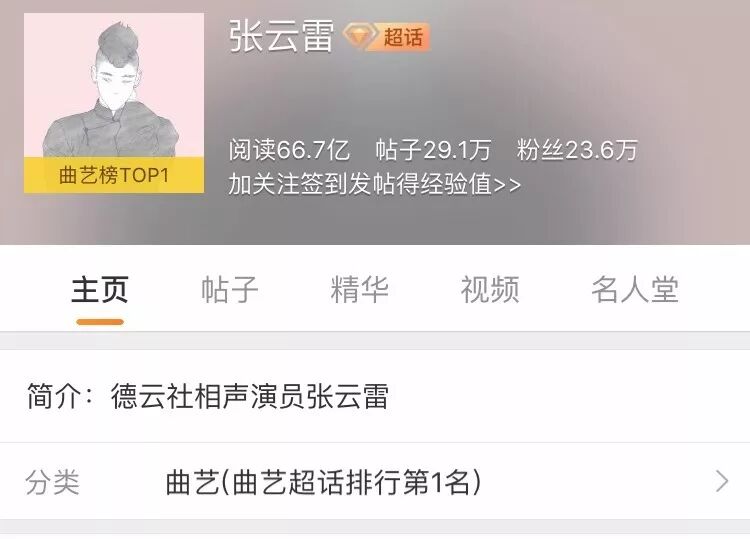Click the 张云雷 topic title
750x539 pixels.
(281, 36)
